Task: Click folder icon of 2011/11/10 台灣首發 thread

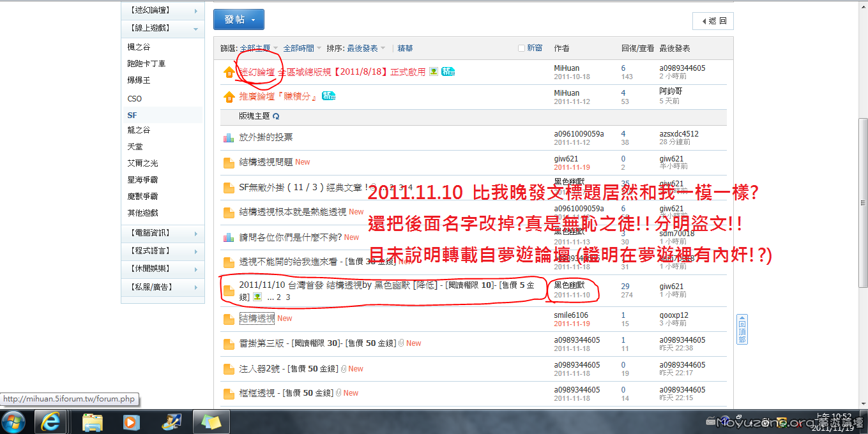Action: pos(229,291)
